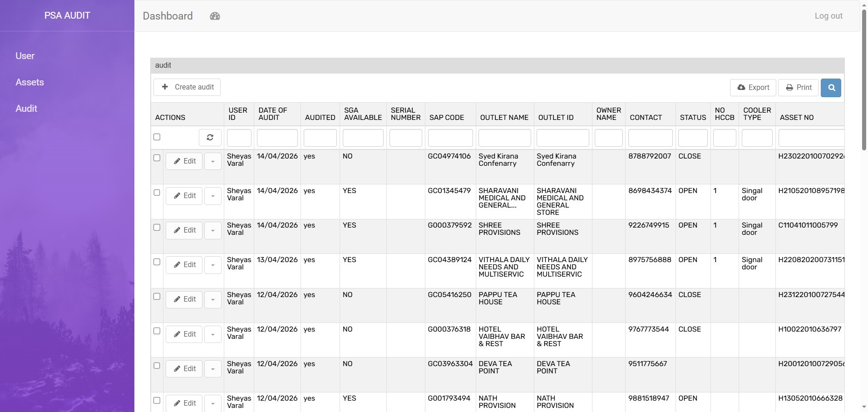868x412 pixels.
Task: Click the SGA AVAILABLE filter field
Action: tap(363, 138)
